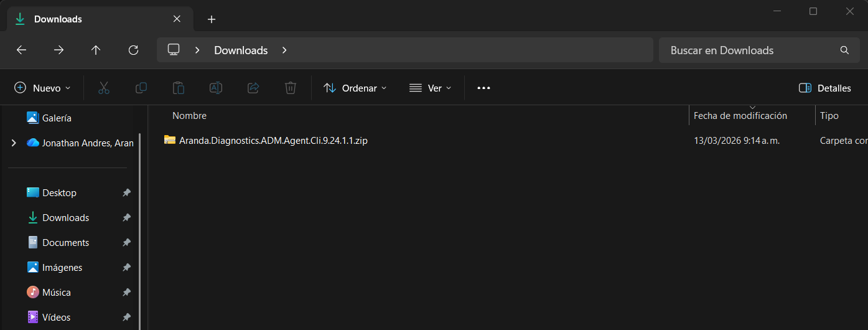Go up one folder level
Screen dimensions: 868x330
pos(96,50)
